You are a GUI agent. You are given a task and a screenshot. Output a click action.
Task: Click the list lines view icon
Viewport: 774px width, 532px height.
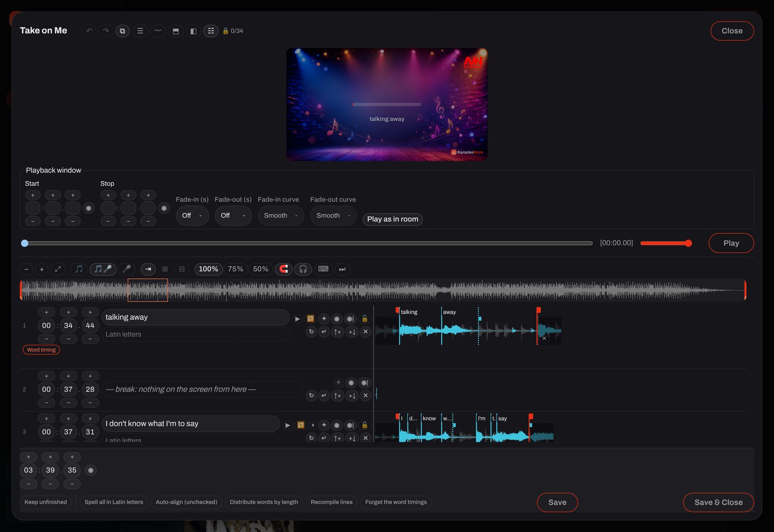point(140,31)
